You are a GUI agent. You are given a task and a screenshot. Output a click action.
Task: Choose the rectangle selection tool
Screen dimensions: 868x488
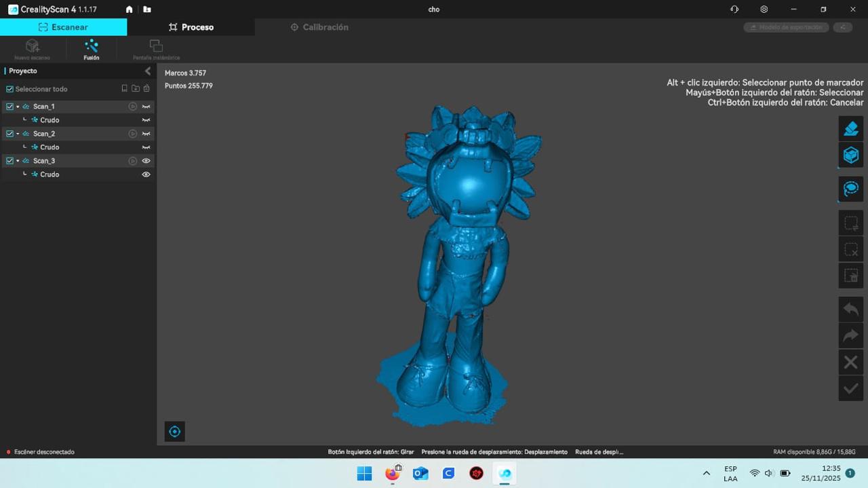851,223
